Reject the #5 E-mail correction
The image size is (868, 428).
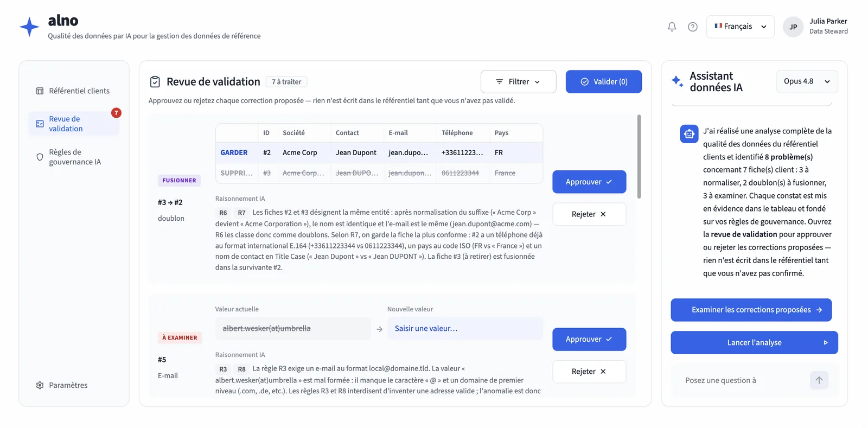click(x=589, y=372)
